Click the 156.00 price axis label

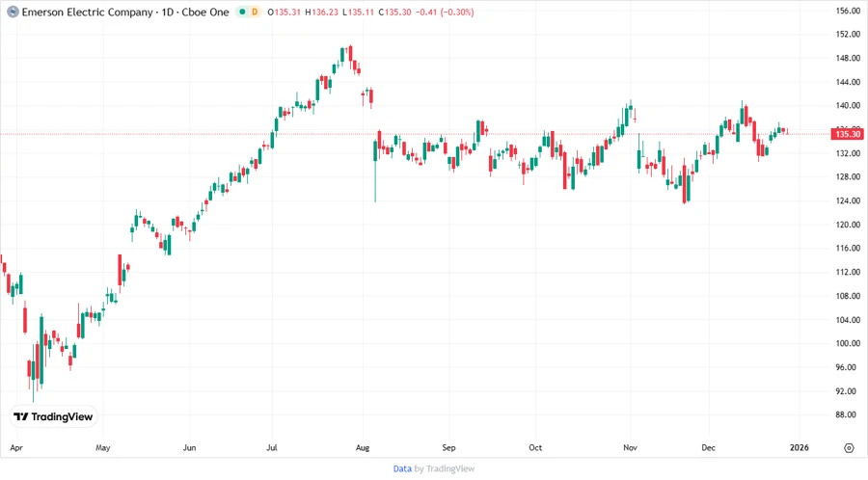[x=848, y=11]
